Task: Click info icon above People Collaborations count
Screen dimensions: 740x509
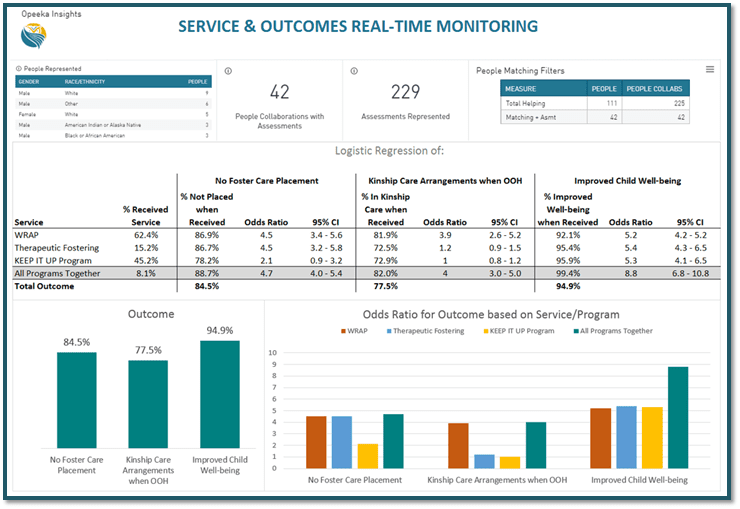Action: click(x=228, y=71)
